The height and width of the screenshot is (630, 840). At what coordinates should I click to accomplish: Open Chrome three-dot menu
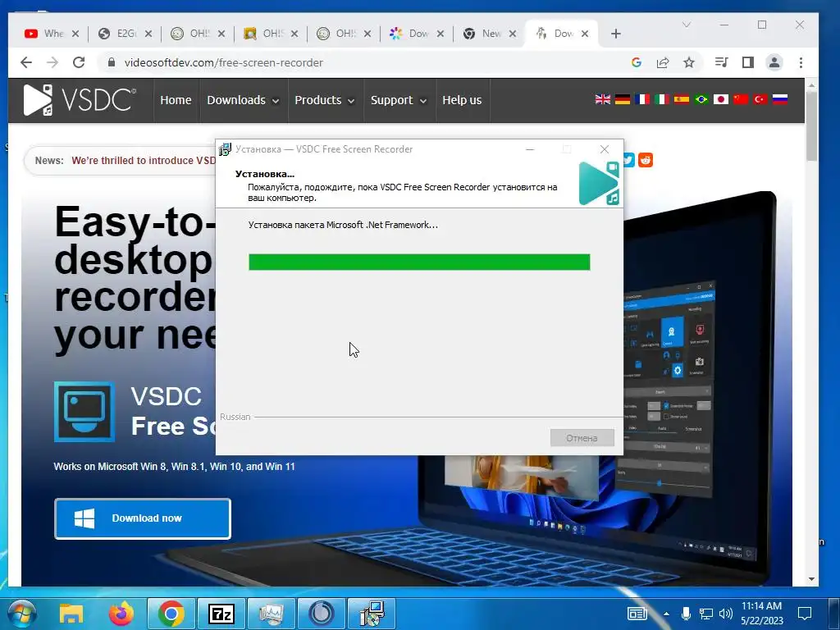click(801, 62)
